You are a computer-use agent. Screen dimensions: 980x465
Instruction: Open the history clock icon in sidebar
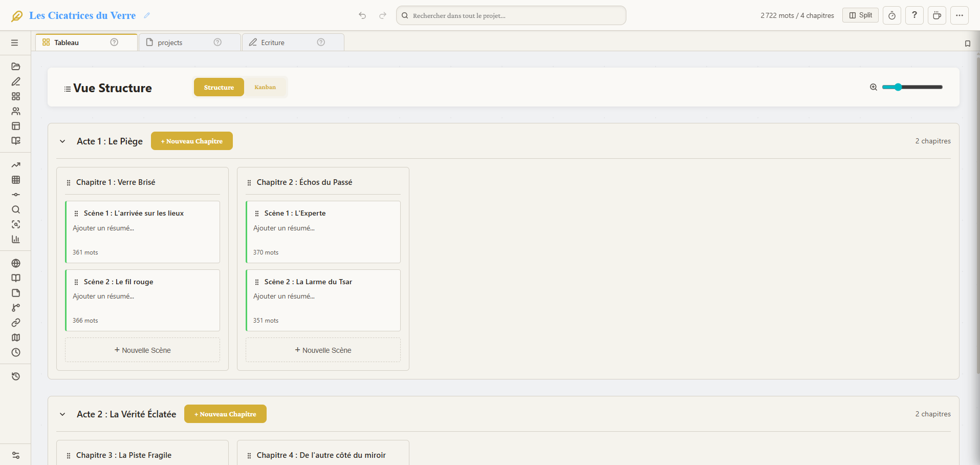pos(16,376)
